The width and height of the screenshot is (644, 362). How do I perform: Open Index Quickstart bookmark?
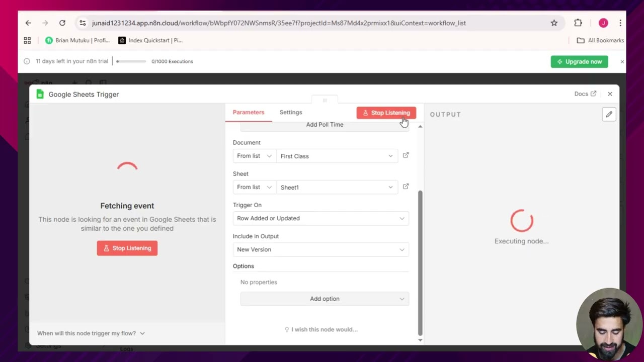[x=150, y=40]
